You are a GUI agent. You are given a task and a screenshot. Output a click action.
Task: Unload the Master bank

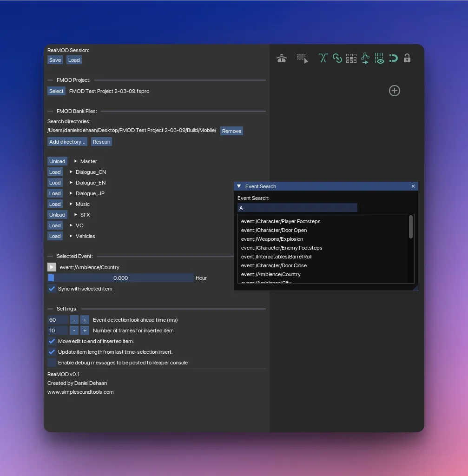[x=57, y=161]
